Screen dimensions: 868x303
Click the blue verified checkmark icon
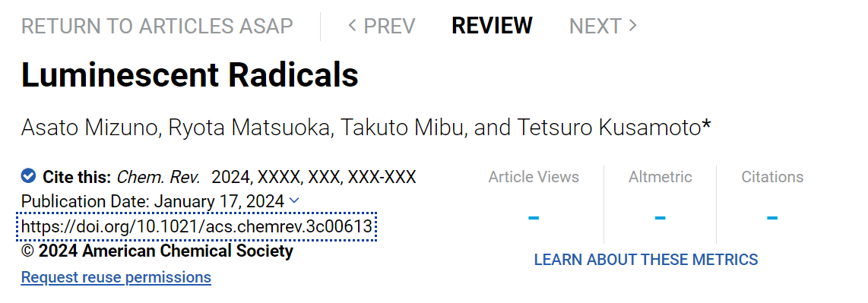(29, 176)
